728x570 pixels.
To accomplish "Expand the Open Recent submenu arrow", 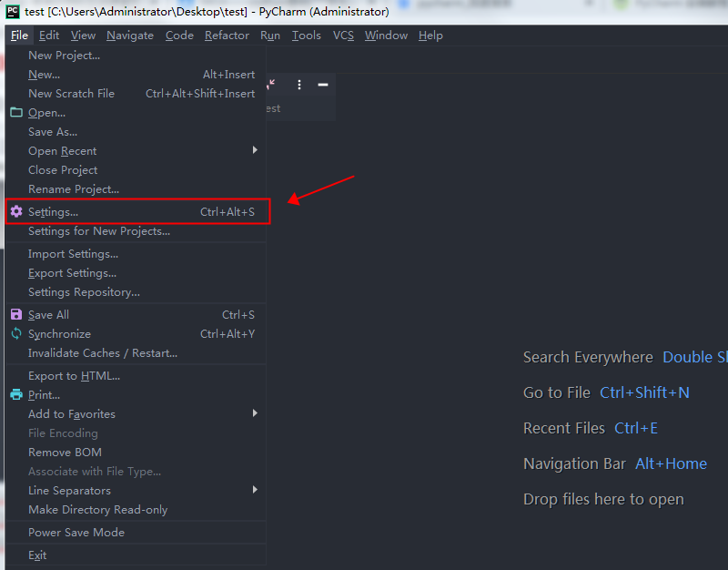I will tap(255, 150).
